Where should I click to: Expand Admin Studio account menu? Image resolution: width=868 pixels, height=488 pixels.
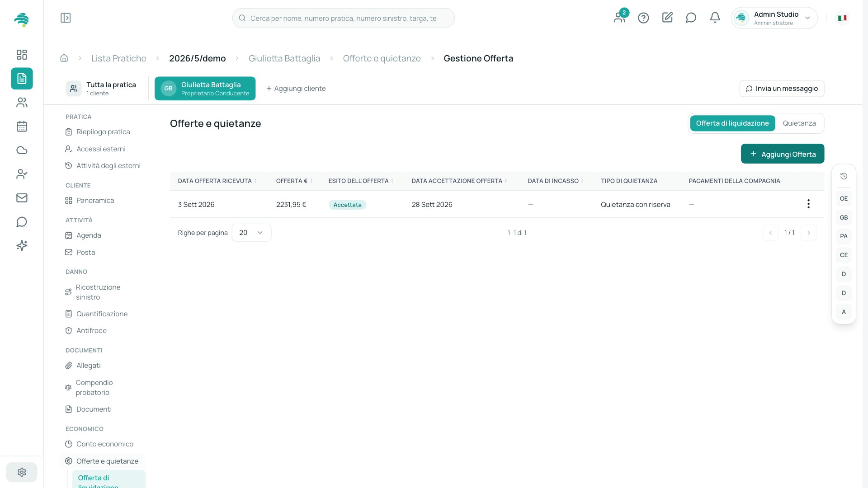pyautogui.click(x=774, y=18)
